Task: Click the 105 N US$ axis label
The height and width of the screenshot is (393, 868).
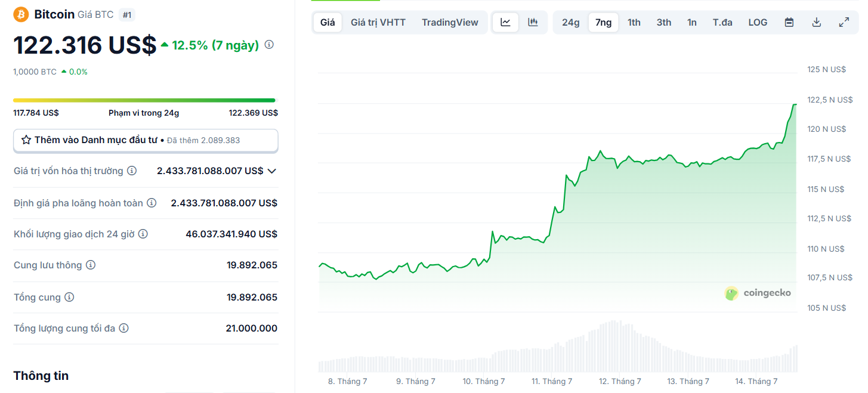Action: click(x=826, y=308)
